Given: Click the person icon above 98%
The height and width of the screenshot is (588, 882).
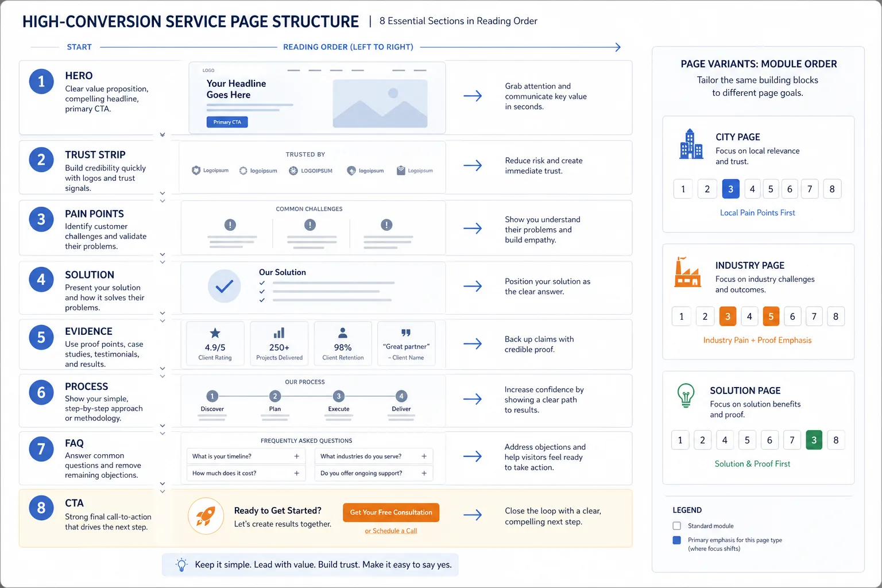Looking at the screenshot, I should click(343, 333).
